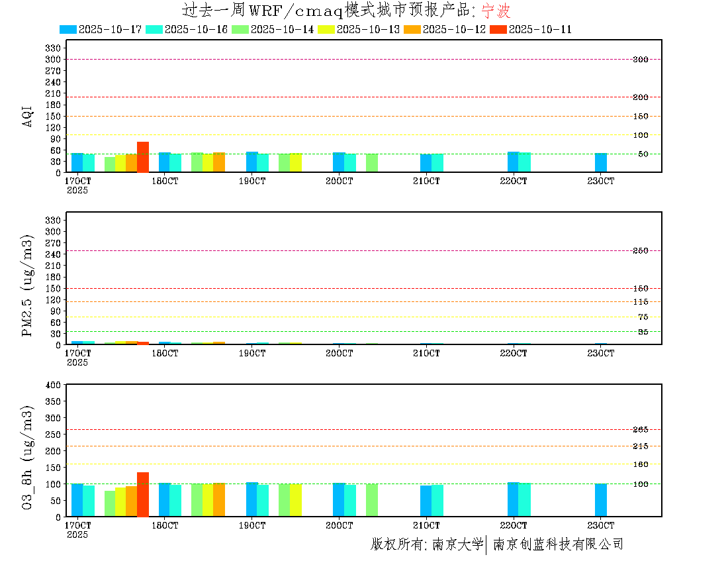
Task: Click the 南京创蓝科技有限公司 company text
Action: point(558,544)
